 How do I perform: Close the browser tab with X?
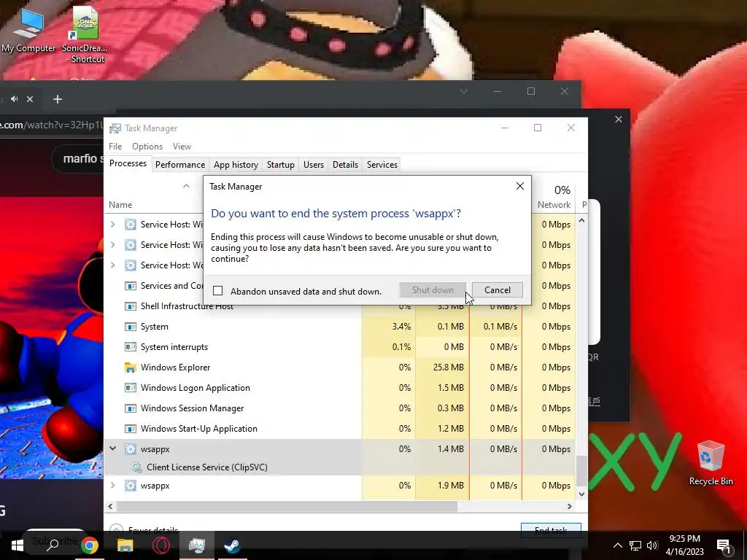pos(30,99)
